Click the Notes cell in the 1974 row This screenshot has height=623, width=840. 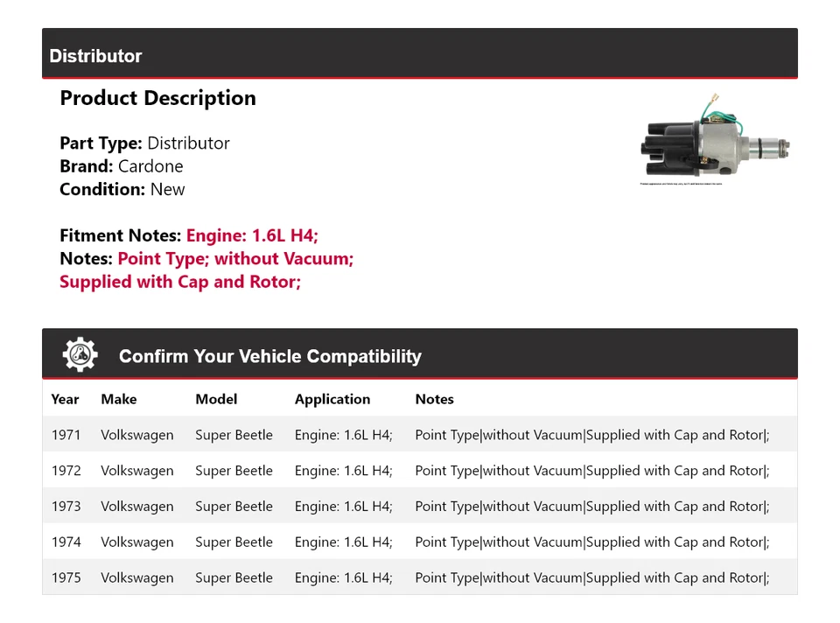pos(592,542)
